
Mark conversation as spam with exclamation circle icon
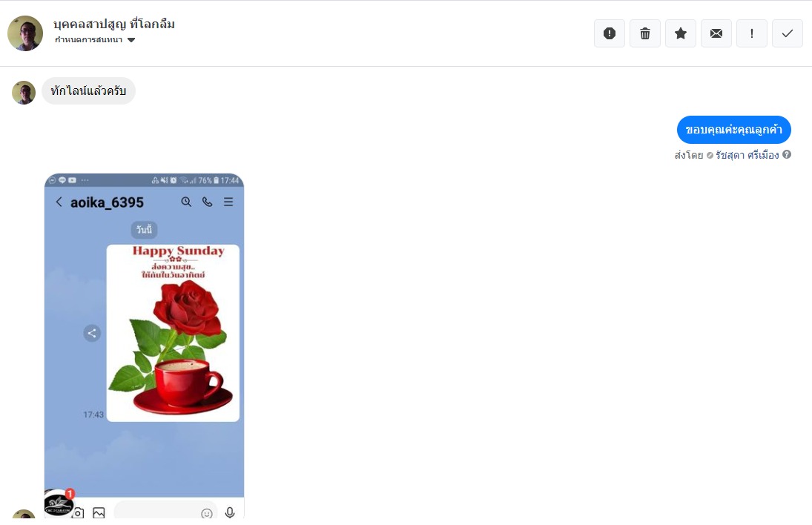(610, 33)
